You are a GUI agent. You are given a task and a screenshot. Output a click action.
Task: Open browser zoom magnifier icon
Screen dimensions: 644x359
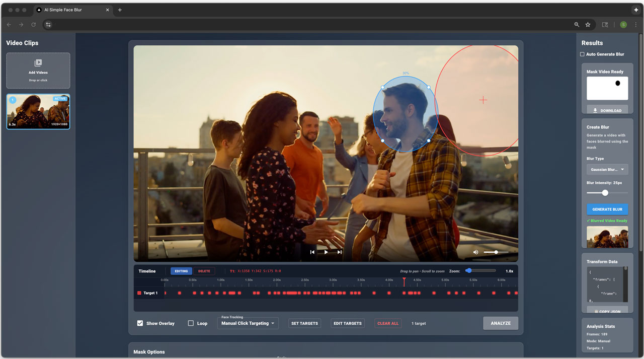(x=577, y=25)
